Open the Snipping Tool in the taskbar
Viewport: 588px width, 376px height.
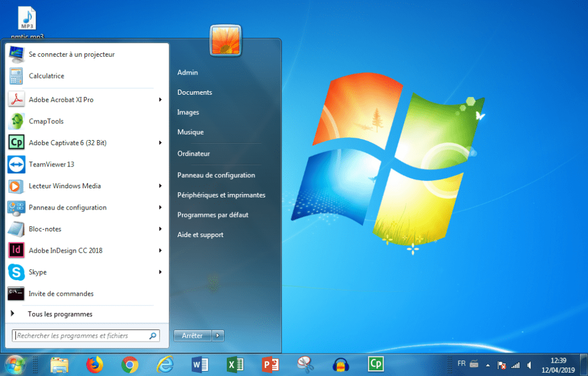point(305,365)
